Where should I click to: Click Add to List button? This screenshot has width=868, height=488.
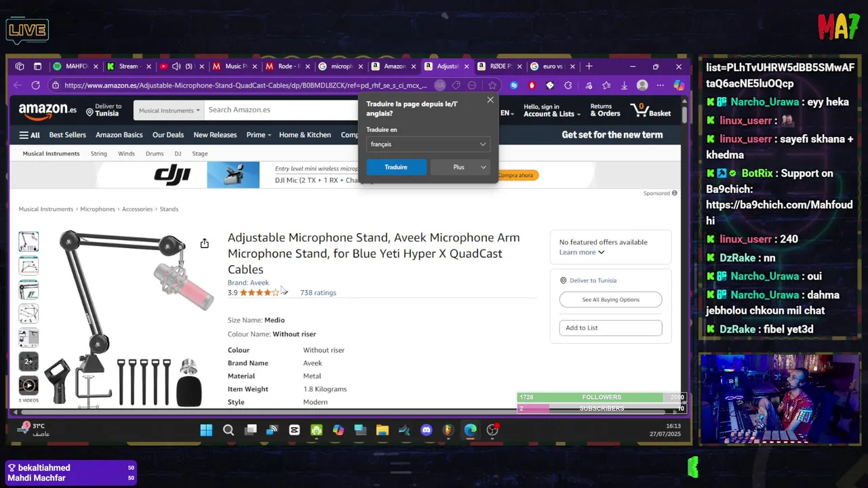click(x=610, y=328)
